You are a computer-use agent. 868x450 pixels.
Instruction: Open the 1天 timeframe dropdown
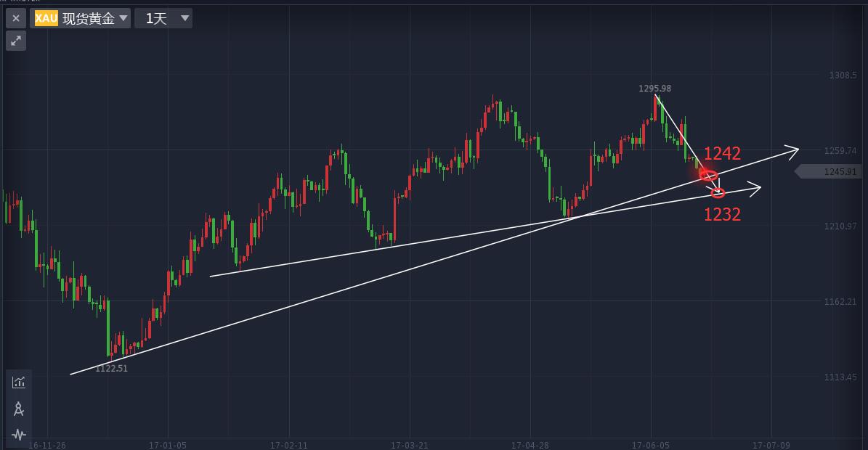163,18
